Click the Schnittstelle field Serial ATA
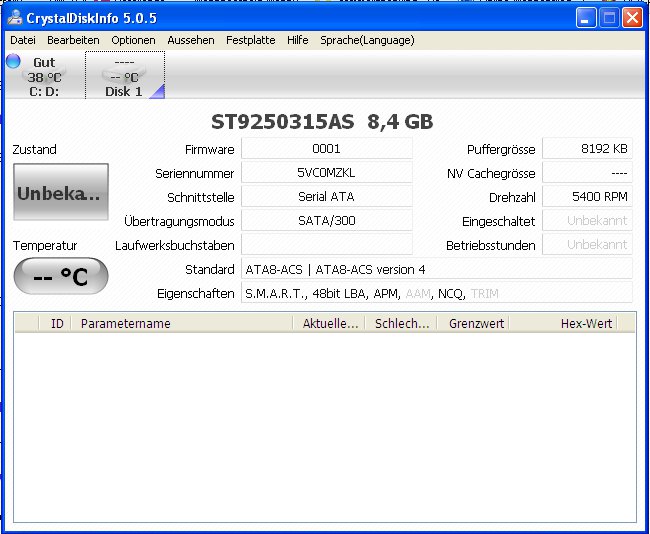This screenshot has height=534, width=650. pyautogui.click(x=327, y=197)
